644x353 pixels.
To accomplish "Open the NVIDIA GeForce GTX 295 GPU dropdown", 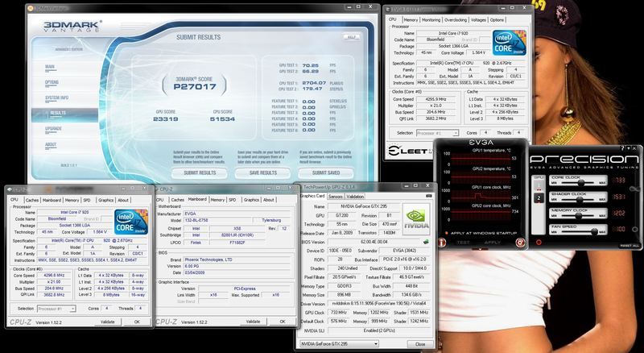I will pos(339,343).
